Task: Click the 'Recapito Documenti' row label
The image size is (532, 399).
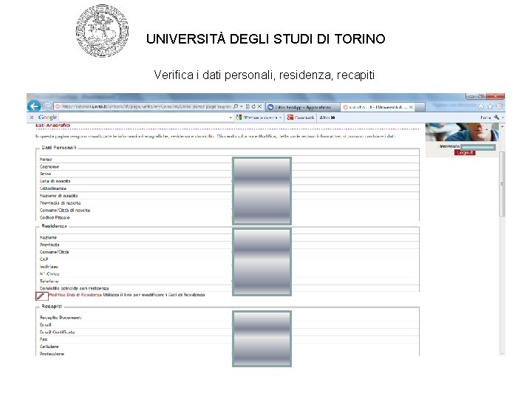Action: coord(61,318)
